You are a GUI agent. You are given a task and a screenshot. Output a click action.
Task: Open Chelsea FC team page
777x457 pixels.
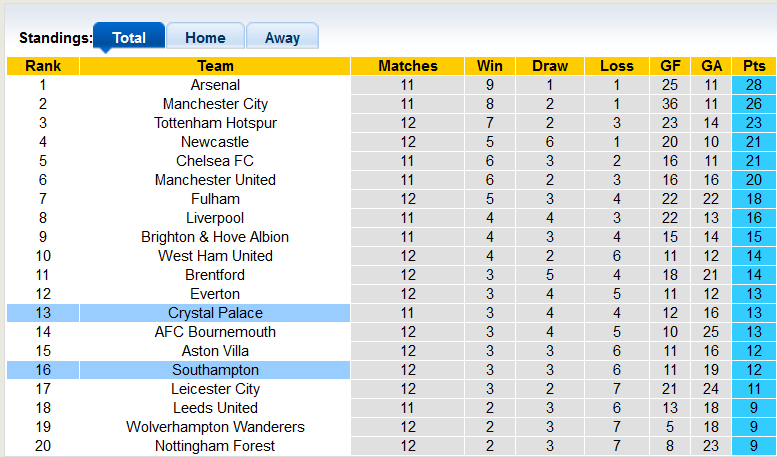[215, 161]
